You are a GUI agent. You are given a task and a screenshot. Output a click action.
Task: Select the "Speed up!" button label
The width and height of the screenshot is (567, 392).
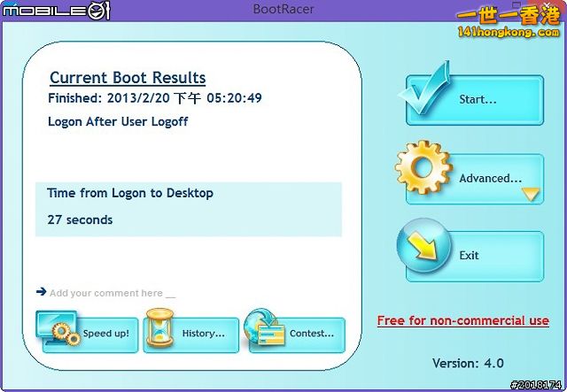tap(106, 334)
